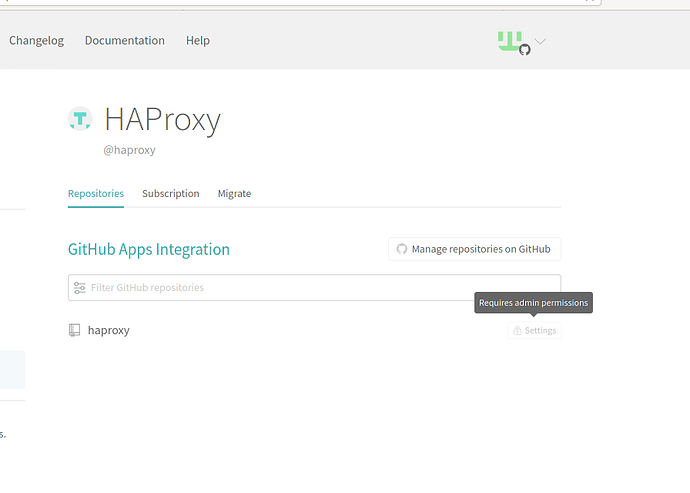Viewport: 690px width, 493px height.
Task: Click the HAProxy organization avatar
Action: [x=80, y=118]
